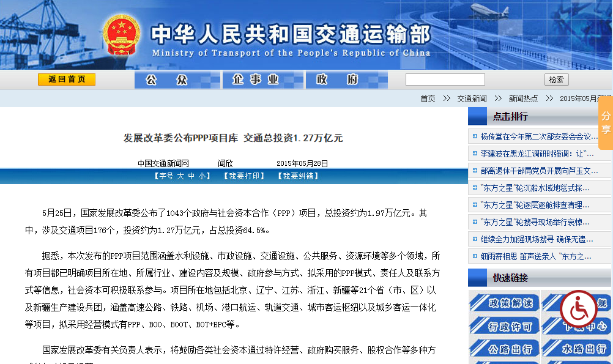Open article 细雨寄相思 笛声送亲人
This screenshot has width=613, height=364.
point(536,256)
